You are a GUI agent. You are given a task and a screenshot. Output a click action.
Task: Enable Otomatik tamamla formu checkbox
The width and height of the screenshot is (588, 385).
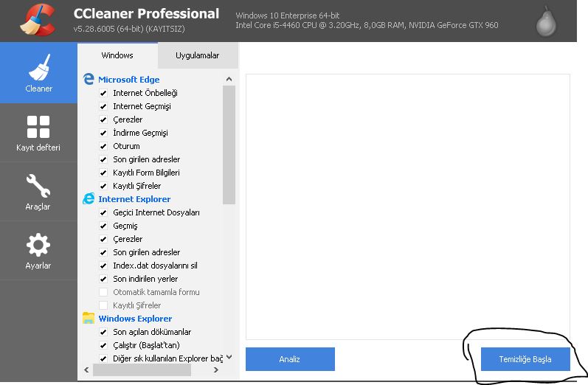[x=103, y=292]
